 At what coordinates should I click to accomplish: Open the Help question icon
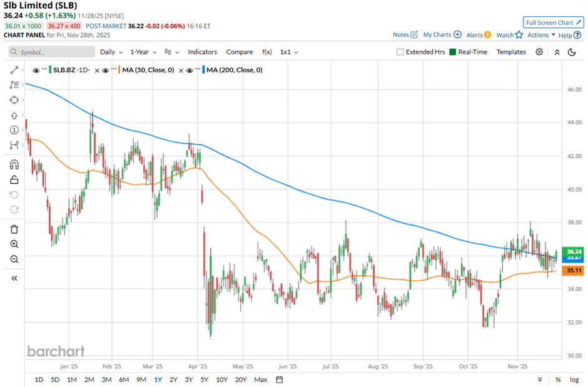pyautogui.click(x=577, y=35)
